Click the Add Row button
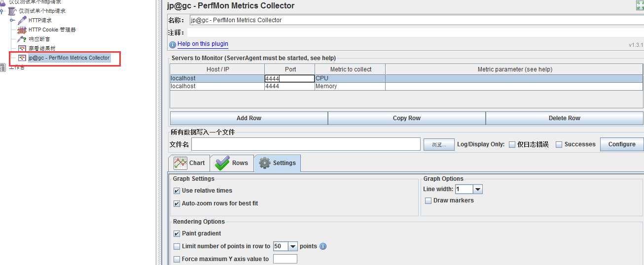 tap(249, 118)
